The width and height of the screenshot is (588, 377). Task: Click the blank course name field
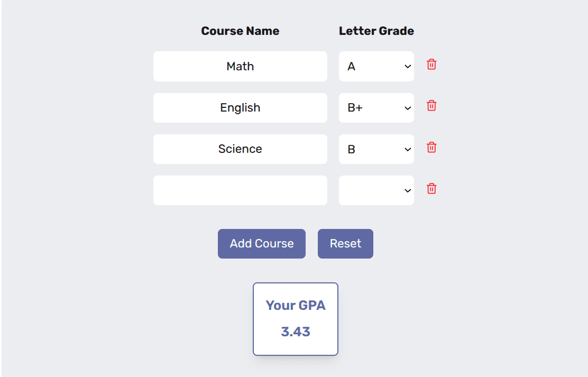tap(240, 190)
